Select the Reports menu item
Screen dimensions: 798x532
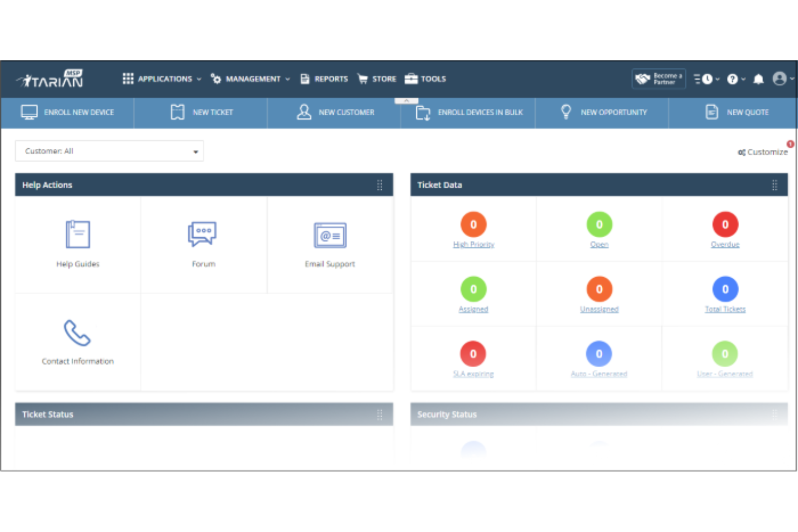click(x=331, y=79)
